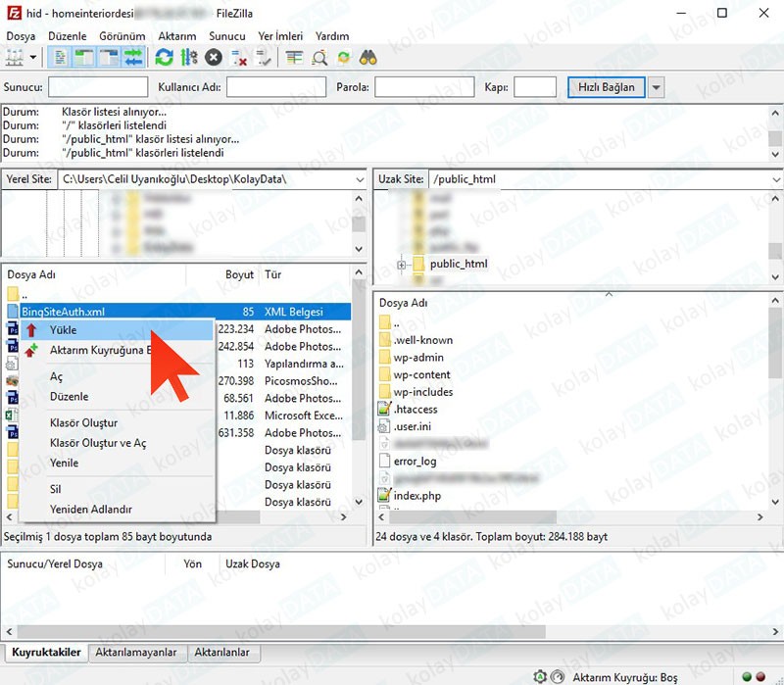Toggle the local directory tree view

click(83, 57)
